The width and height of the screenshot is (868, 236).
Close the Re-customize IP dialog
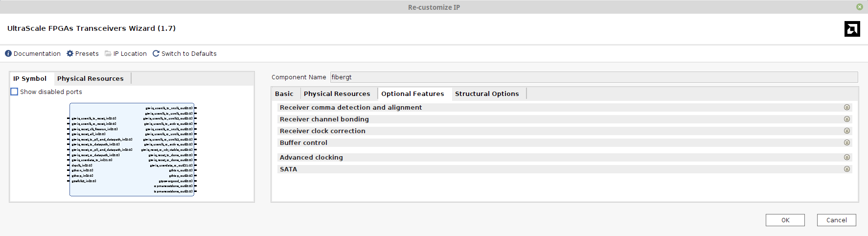point(859,7)
